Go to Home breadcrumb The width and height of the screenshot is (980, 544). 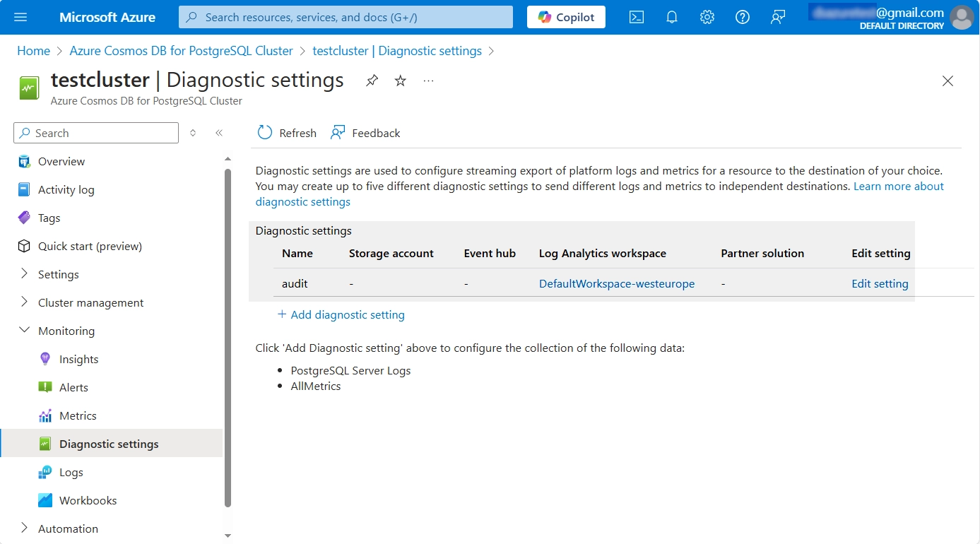point(33,51)
